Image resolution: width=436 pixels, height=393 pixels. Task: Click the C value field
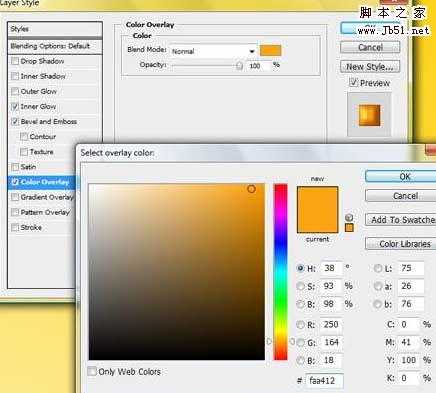tap(409, 324)
